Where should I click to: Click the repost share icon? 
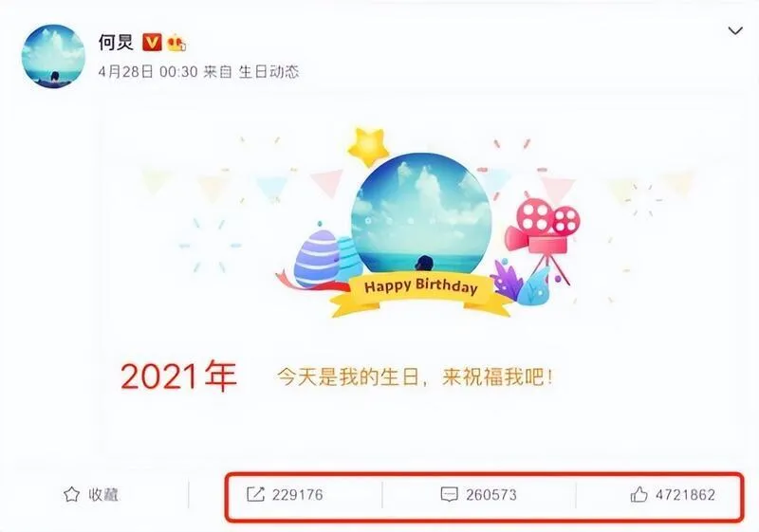255,494
